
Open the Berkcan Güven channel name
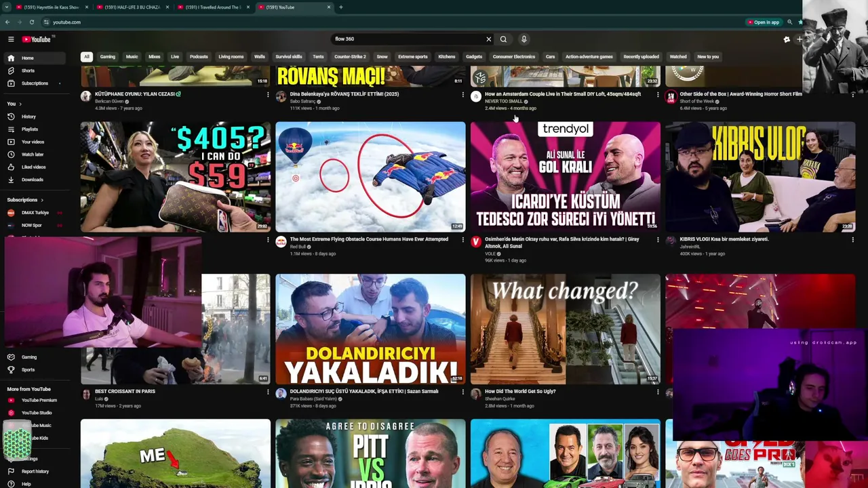[109, 102]
